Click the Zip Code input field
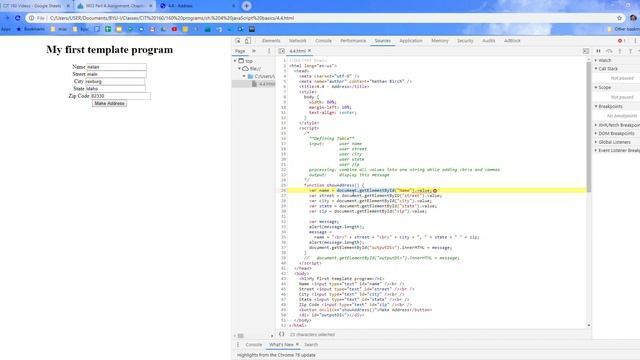The image size is (640, 360). [120, 96]
